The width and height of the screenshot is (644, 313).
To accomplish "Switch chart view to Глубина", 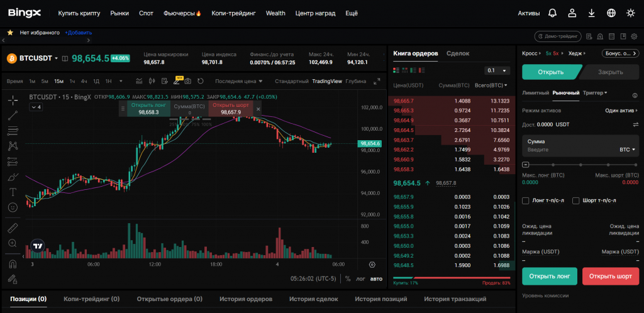I will click(x=356, y=81).
